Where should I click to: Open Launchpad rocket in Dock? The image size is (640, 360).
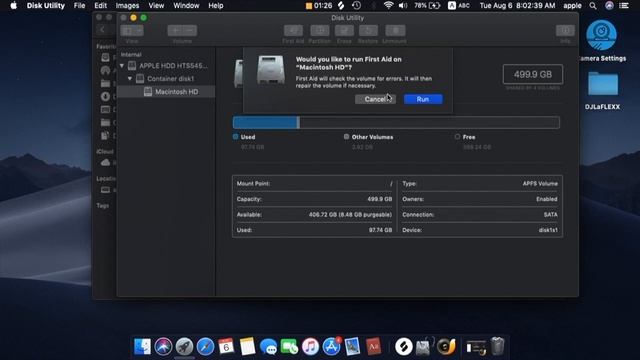[184, 347]
